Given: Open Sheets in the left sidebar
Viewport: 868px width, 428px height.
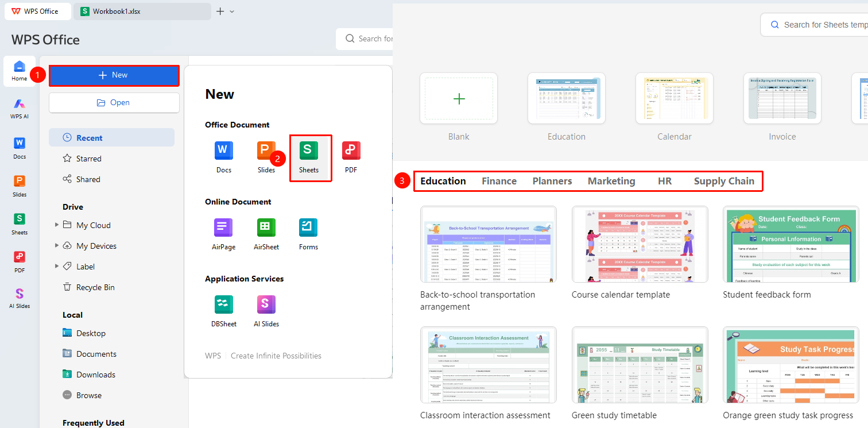Looking at the screenshot, I should pos(20,223).
